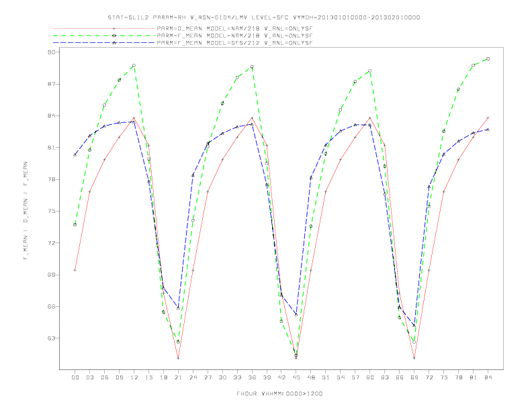Click forecast hour label 15 on x-axis
The width and height of the screenshot is (532, 411).
pyautogui.click(x=149, y=377)
